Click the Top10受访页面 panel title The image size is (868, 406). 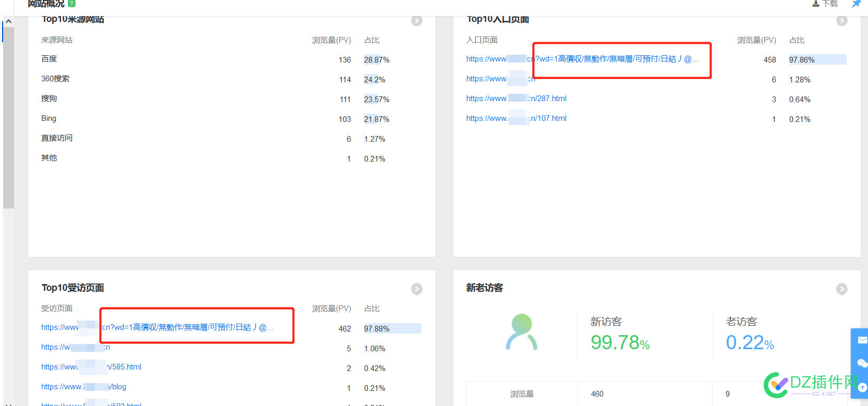tap(73, 288)
